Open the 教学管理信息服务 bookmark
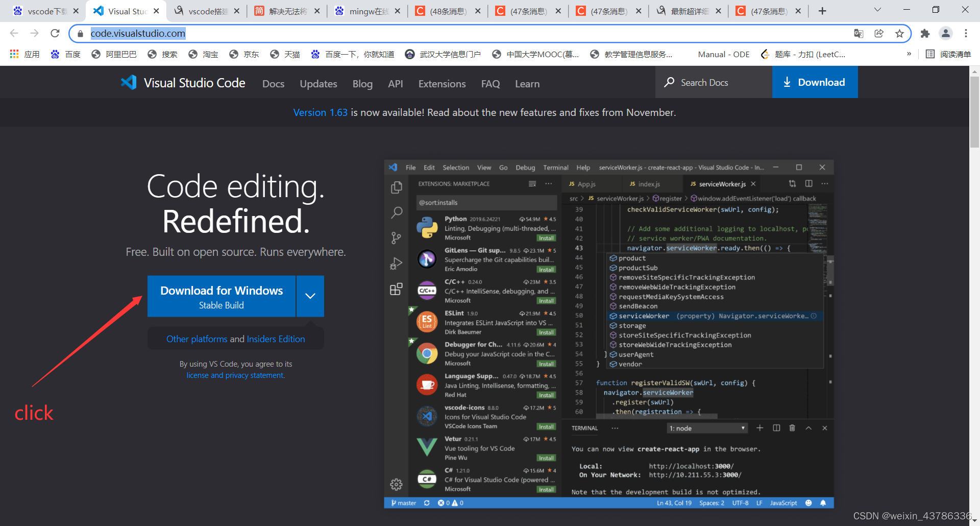The height and width of the screenshot is (526, 980). pos(631,54)
